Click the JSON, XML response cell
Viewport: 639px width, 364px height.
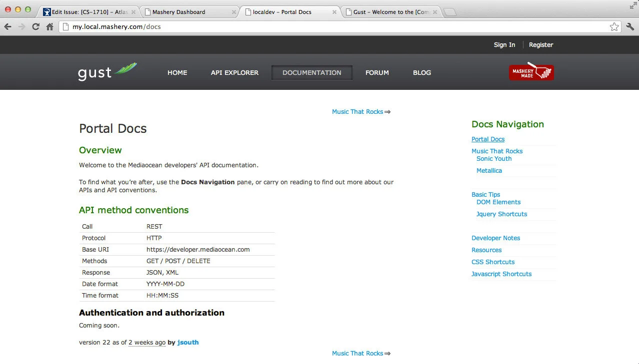pos(162,273)
